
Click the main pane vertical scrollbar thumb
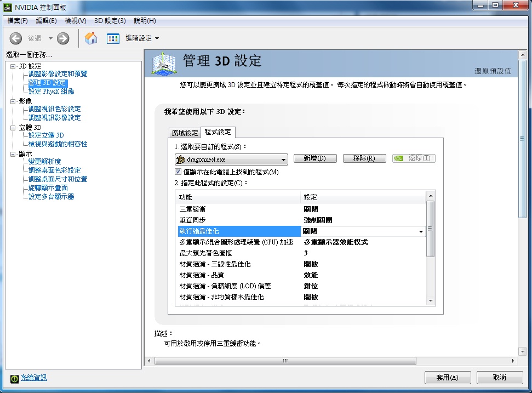coord(522,139)
